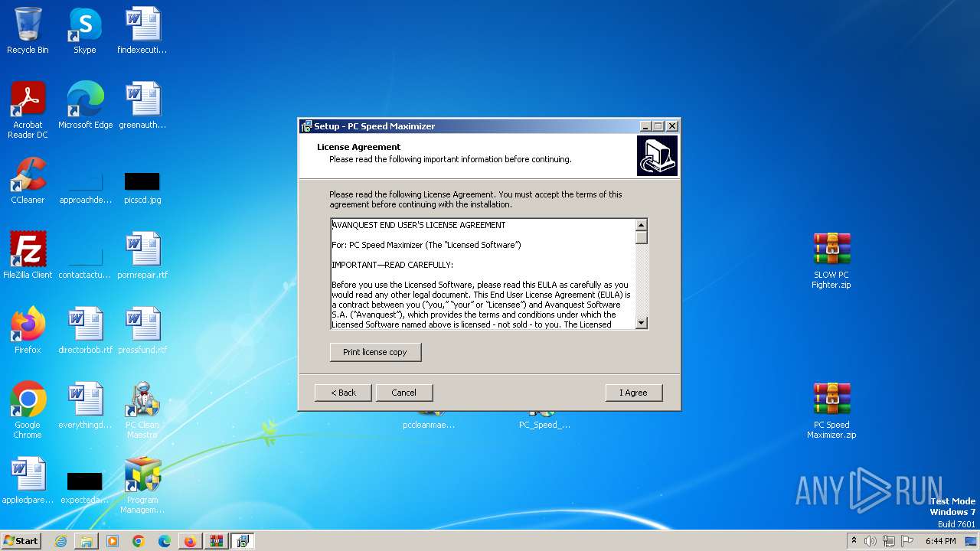
Task: Select the SLOW PC Fighter.zip archive
Action: point(831,260)
